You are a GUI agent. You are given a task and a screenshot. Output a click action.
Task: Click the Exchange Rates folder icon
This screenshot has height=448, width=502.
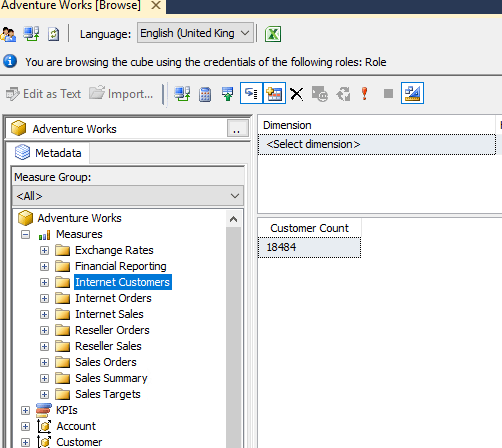[x=62, y=250]
